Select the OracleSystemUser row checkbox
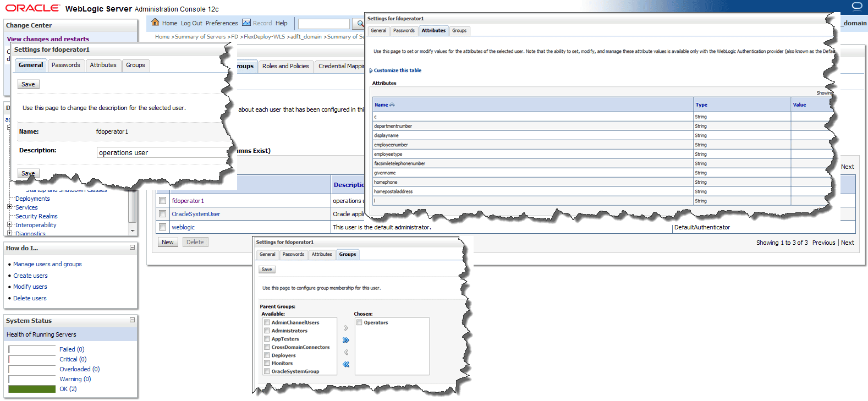 162,214
